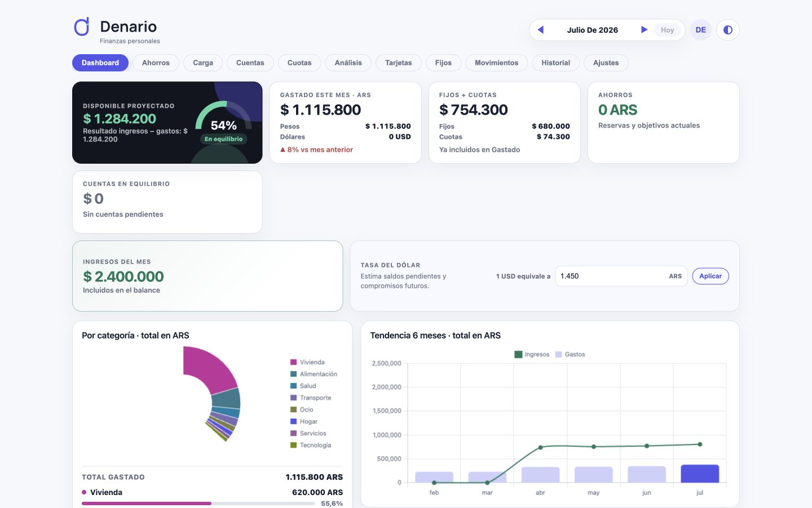Click the En equilibrio status badge
This screenshot has width=812, height=508.
[224, 139]
